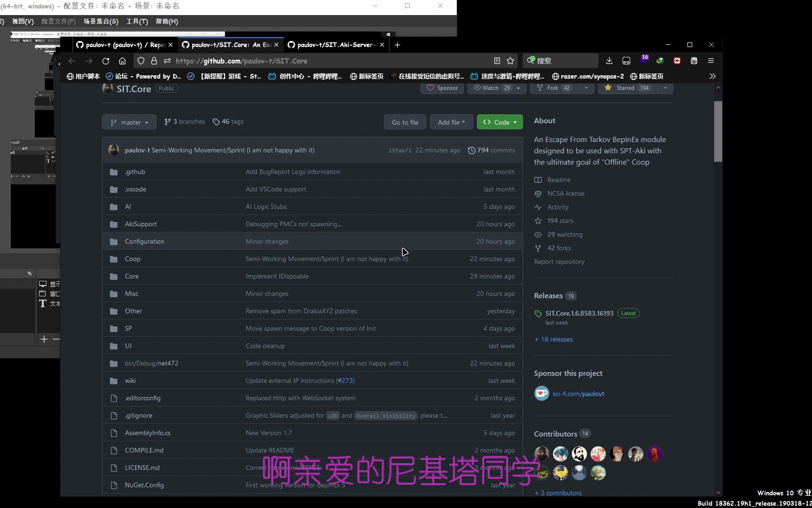
Task: Expand the master branch dropdown
Action: click(x=129, y=122)
